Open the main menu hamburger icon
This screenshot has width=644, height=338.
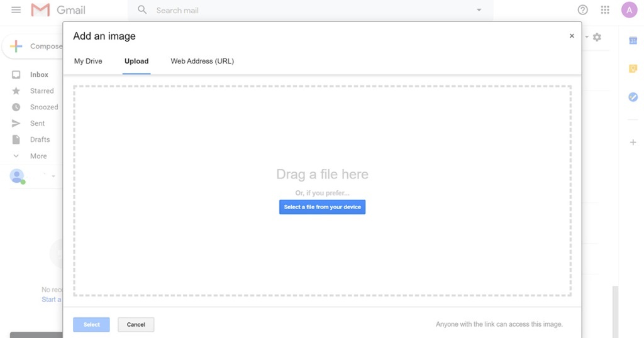[16, 10]
